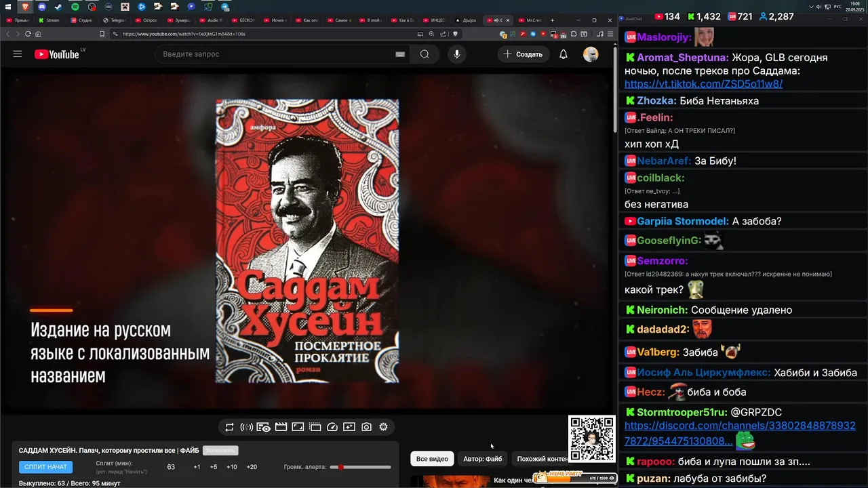
Task: Click the page vertical scrollbar
Action: pos(615,88)
